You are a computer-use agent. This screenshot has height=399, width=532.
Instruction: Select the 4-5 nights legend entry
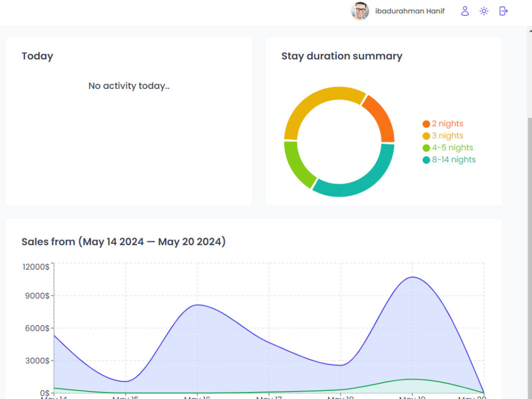tap(447, 147)
